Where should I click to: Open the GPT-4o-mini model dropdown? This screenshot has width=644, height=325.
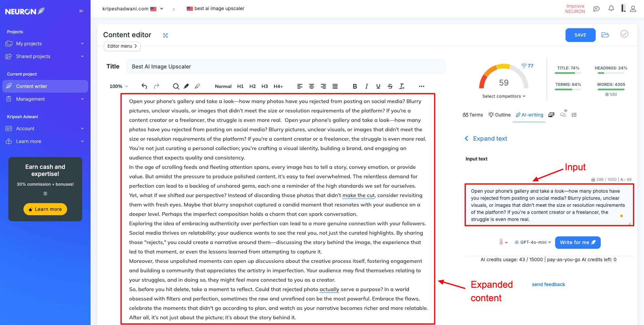point(533,242)
